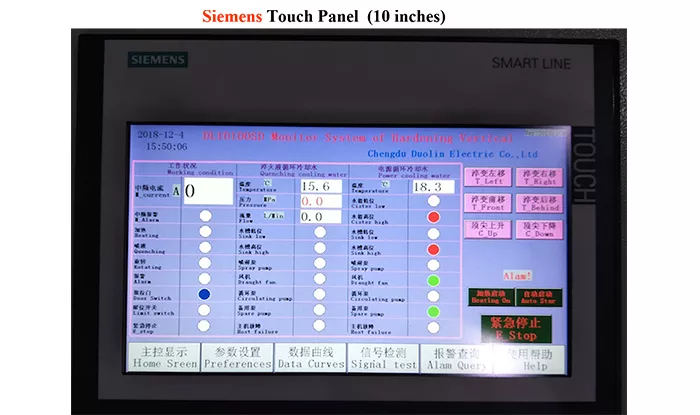Click the time 15:50:06

(x=166, y=146)
